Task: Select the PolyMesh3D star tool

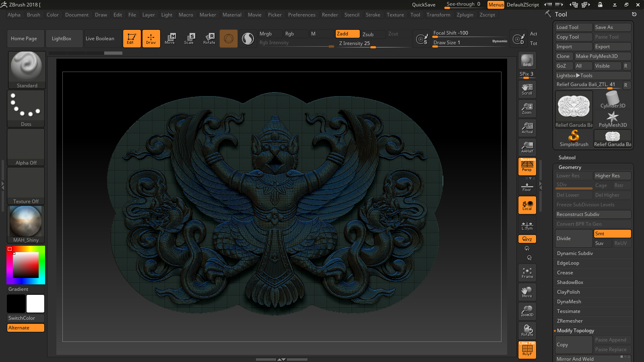Action: [612, 117]
